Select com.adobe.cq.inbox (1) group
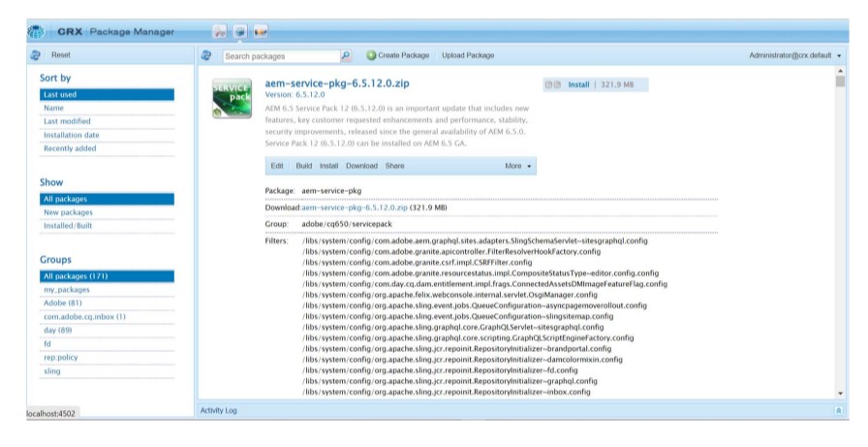Viewport: 868px width, 447px height. pyautogui.click(x=107, y=317)
